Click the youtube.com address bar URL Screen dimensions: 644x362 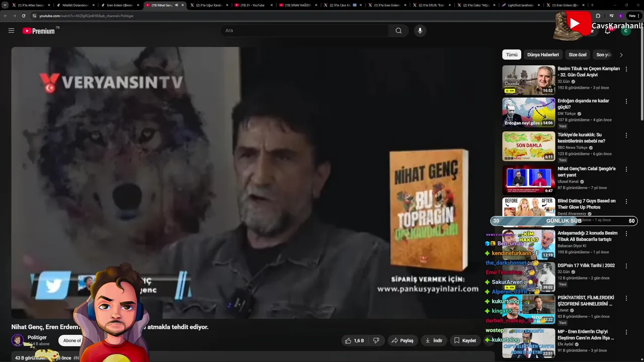(86, 16)
